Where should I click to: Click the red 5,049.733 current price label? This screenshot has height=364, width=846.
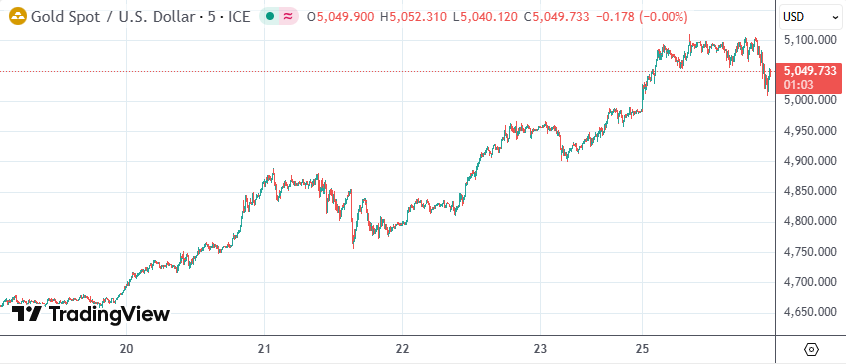[x=810, y=71]
